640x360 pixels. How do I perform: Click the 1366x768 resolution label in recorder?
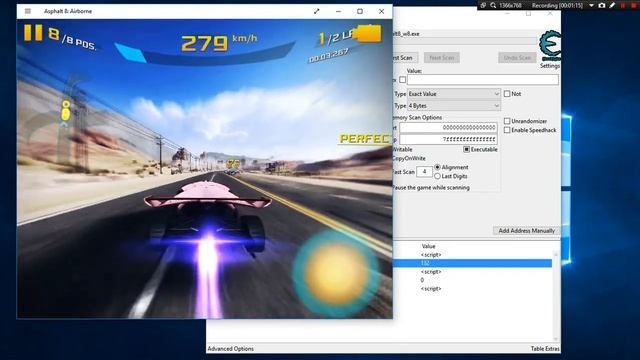(510, 5)
